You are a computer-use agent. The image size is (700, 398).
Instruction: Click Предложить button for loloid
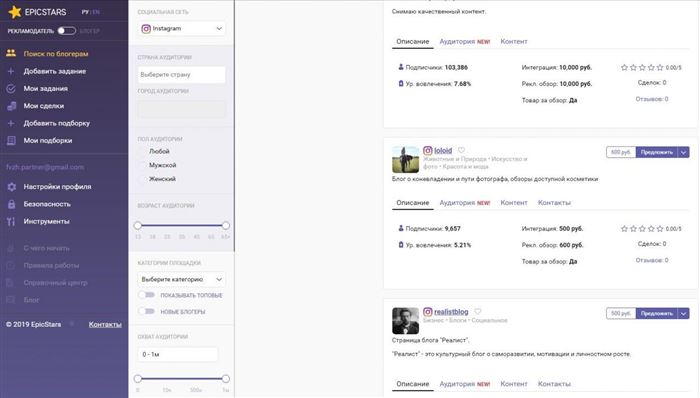click(x=657, y=152)
